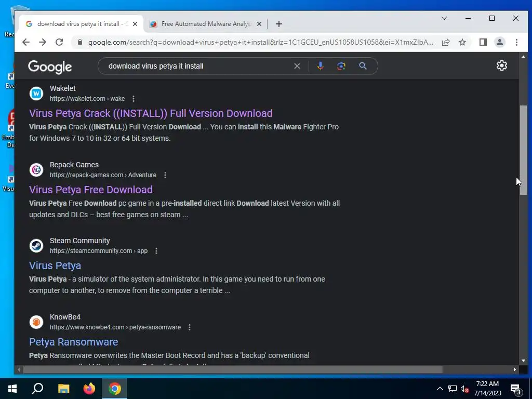Click the padlock site info icon
The width and height of the screenshot is (532, 399).
point(80,42)
